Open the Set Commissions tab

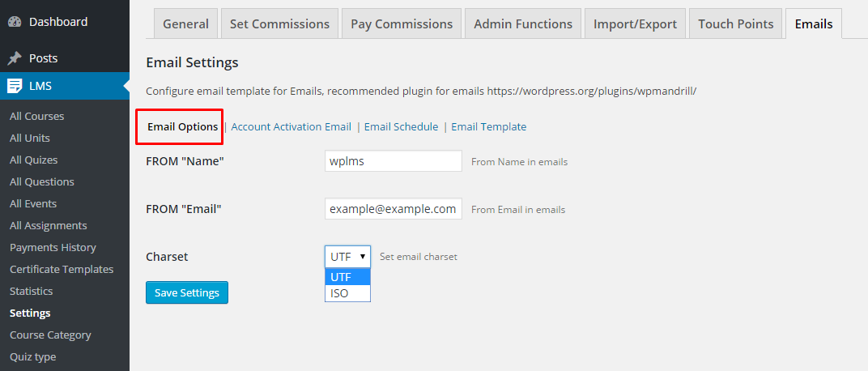coord(279,23)
